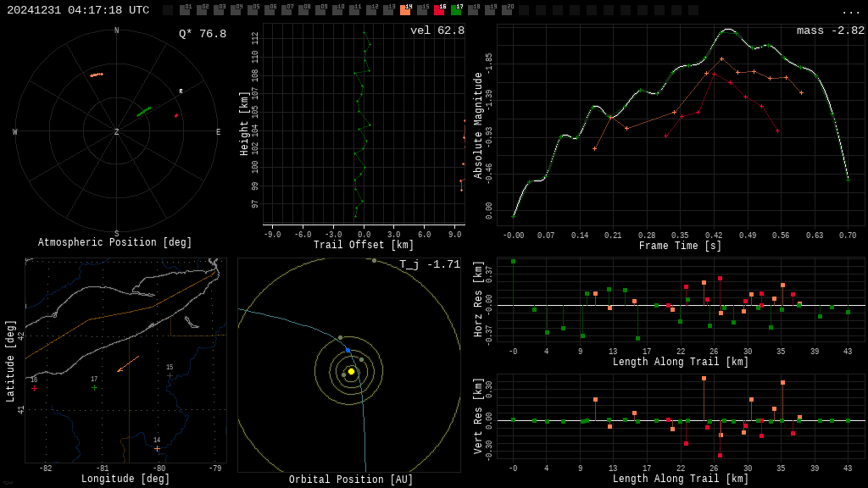Click the W compass label
Screen dimensions: 868x488
15,131
